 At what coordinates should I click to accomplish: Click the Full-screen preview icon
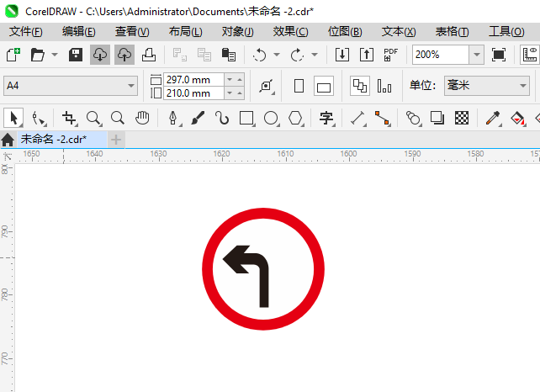(499, 55)
